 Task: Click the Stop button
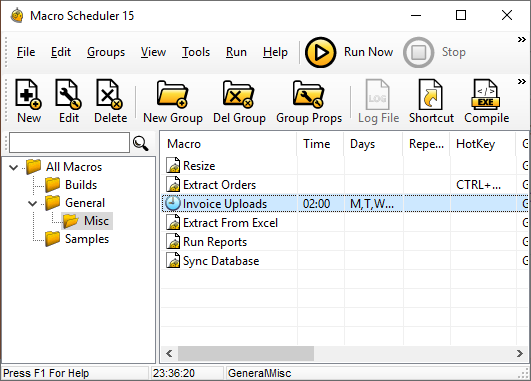click(418, 52)
